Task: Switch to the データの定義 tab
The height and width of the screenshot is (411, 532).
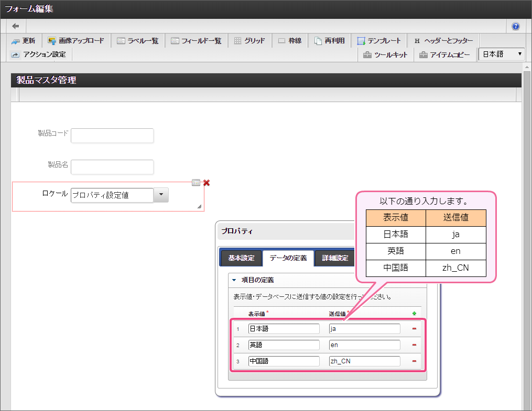Action: 288,258
